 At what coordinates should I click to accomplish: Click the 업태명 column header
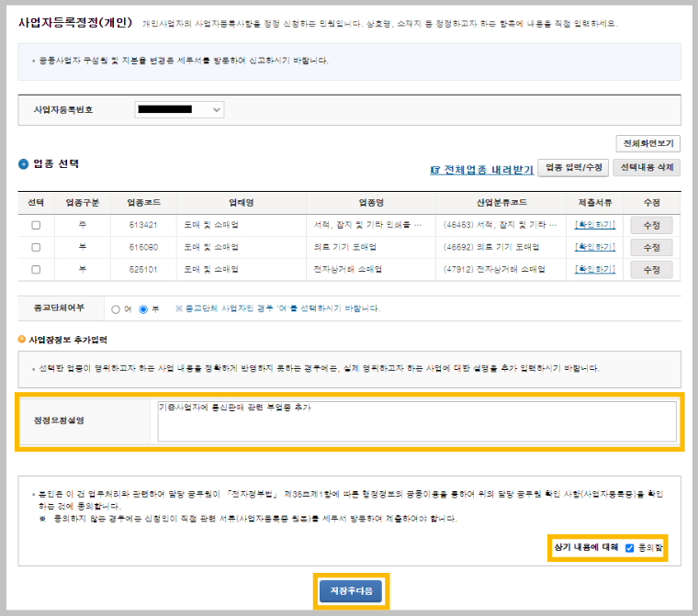tap(241, 203)
